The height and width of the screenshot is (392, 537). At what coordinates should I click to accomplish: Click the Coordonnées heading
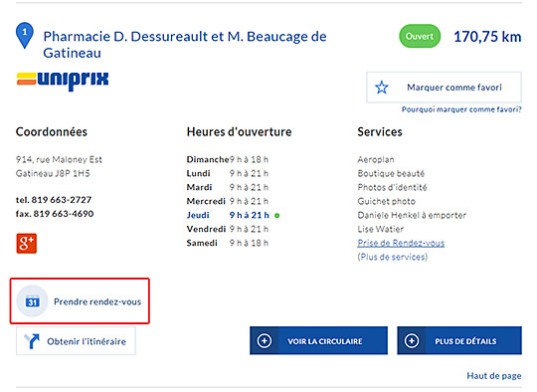click(52, 132)
